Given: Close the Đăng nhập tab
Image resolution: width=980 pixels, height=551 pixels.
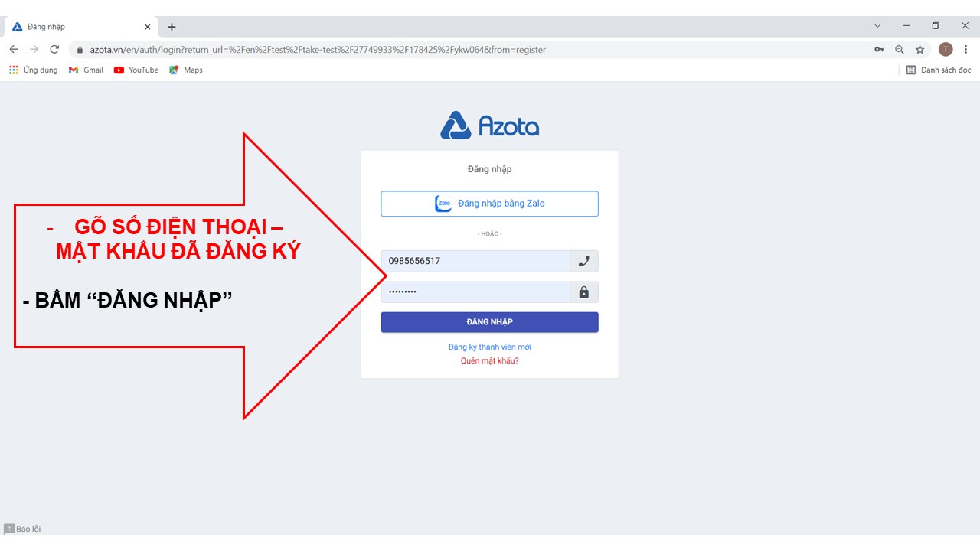Looking at the screenshot, I should [x=148, y=27].
